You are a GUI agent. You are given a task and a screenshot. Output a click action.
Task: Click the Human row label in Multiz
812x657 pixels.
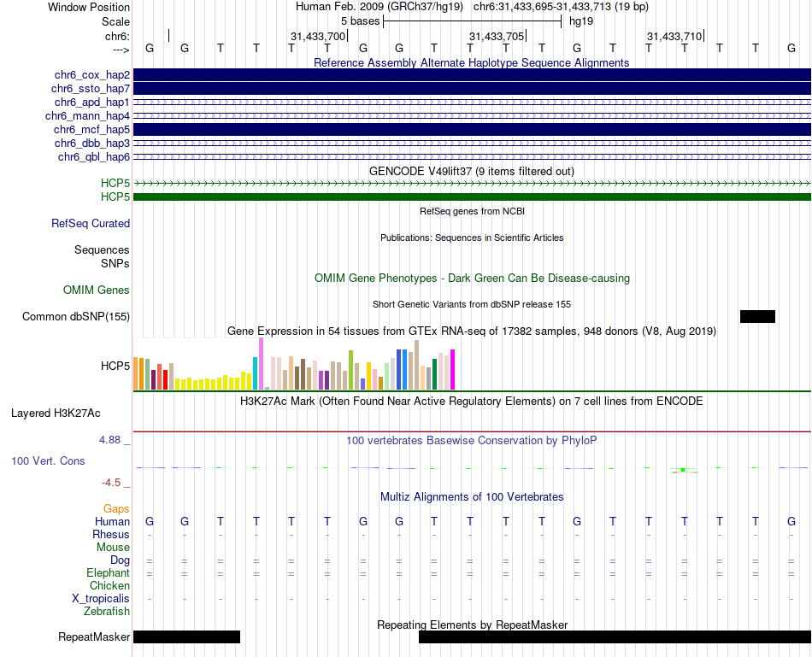[112, 521]
